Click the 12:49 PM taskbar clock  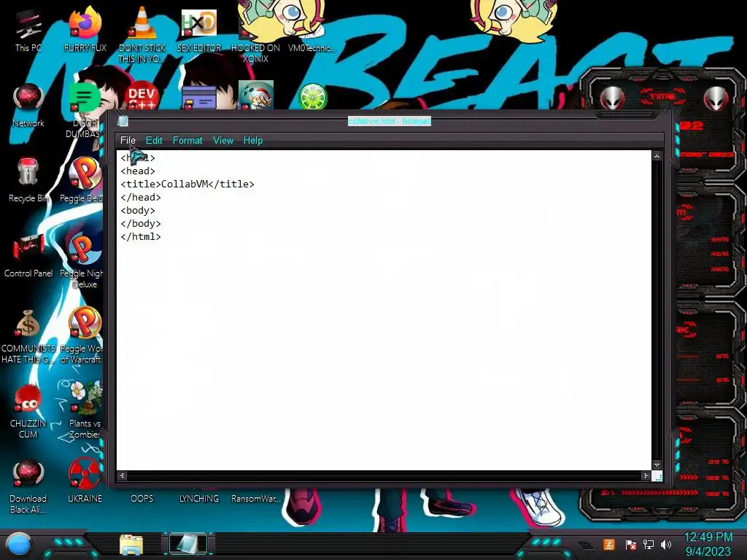[x=708, y=537]
